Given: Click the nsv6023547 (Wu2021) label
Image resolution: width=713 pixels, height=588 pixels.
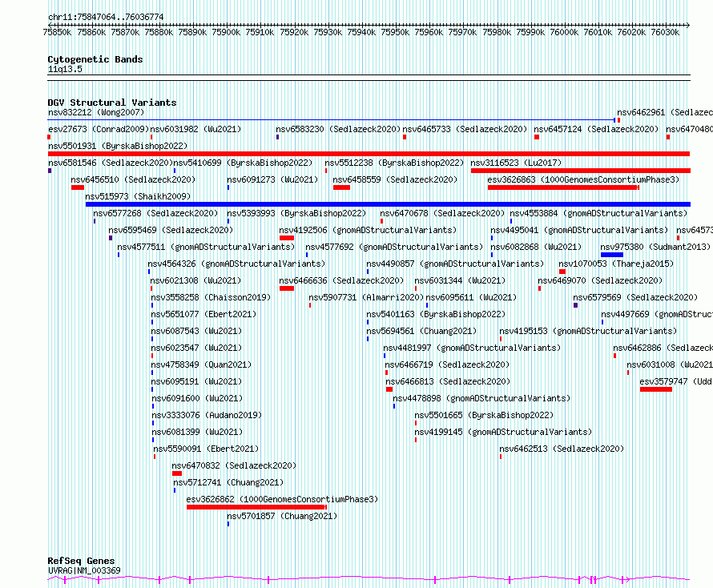Looking at the screenshot, I should [196, 348].
